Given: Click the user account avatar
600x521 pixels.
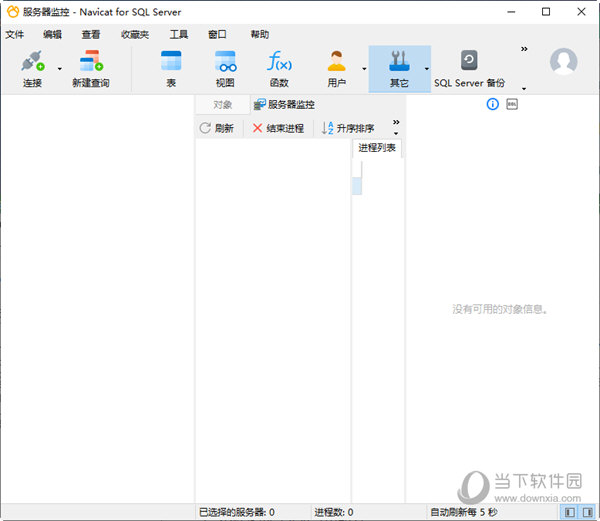Looking at the screenshot, I should tap(564, 61).
